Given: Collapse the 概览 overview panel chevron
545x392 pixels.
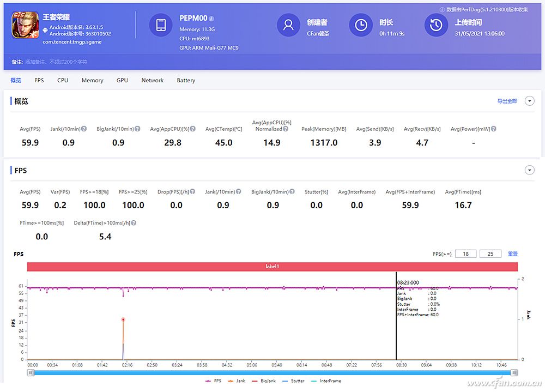Looking at the screenshot, I should pyautogui.click(x=529, y=100).
